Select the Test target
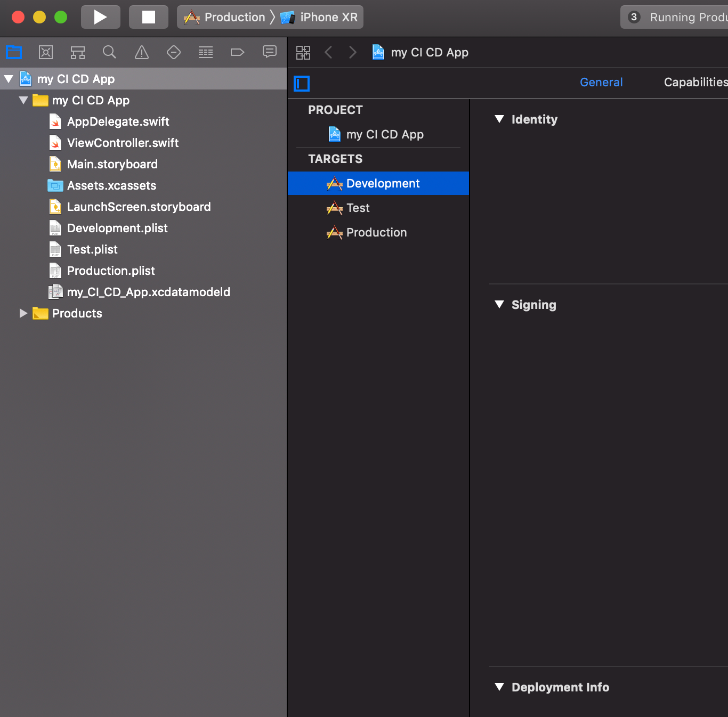 click(378, 208)
